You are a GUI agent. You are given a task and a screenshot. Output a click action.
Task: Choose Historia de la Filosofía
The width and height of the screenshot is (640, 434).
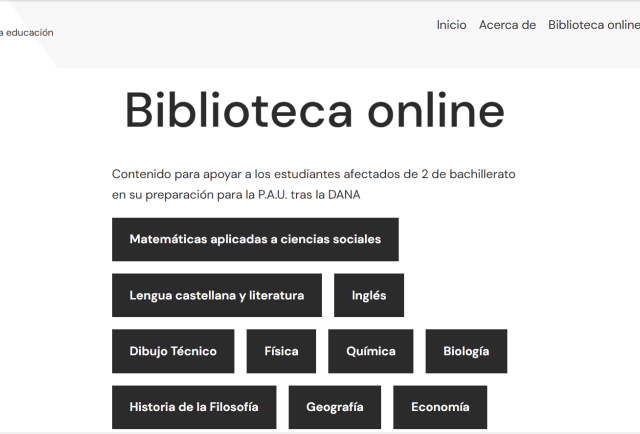[194, 407]
